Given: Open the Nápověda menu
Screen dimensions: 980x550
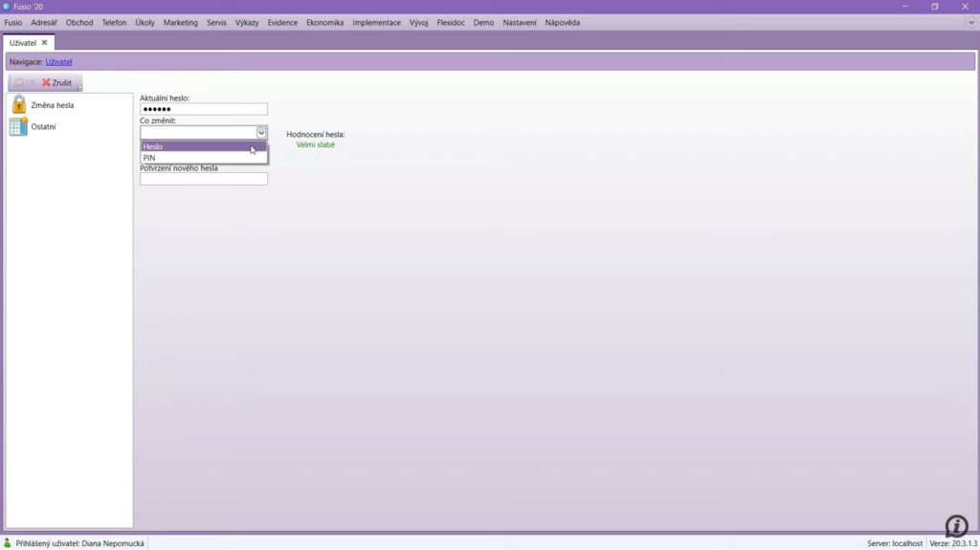Looking at the screenshot, I should click(563, 23).
